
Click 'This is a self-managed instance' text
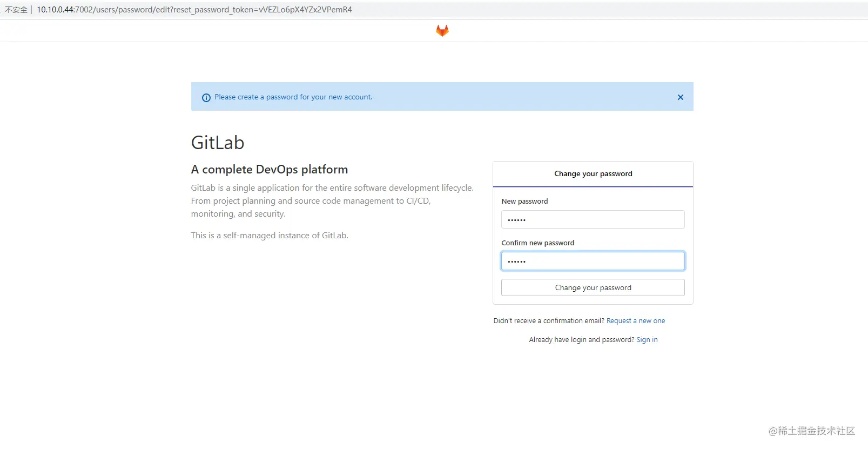(270, 236)
